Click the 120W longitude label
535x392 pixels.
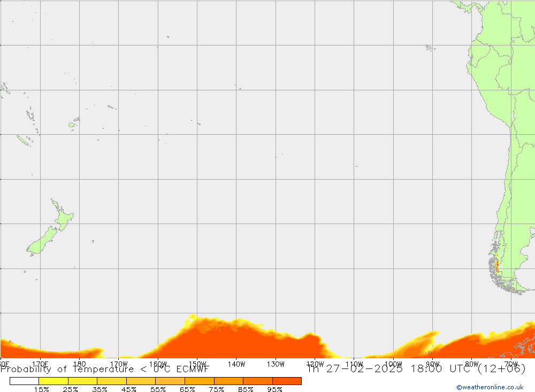pyautogui.click(x=315, y=364)
